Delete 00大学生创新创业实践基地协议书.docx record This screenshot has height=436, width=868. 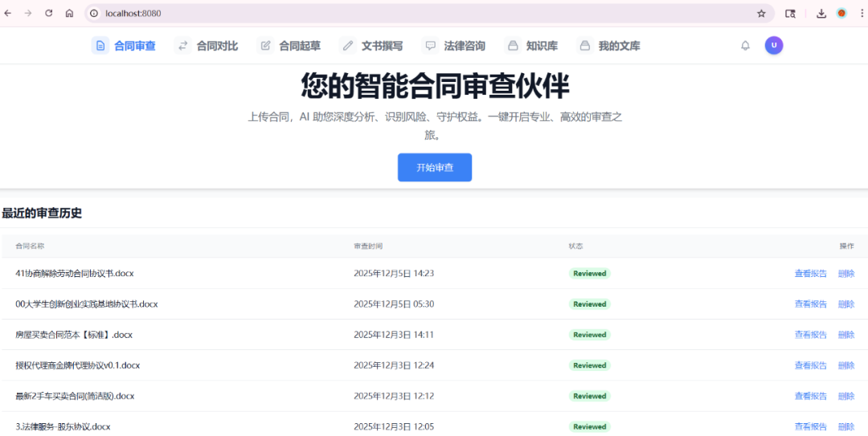845,304
